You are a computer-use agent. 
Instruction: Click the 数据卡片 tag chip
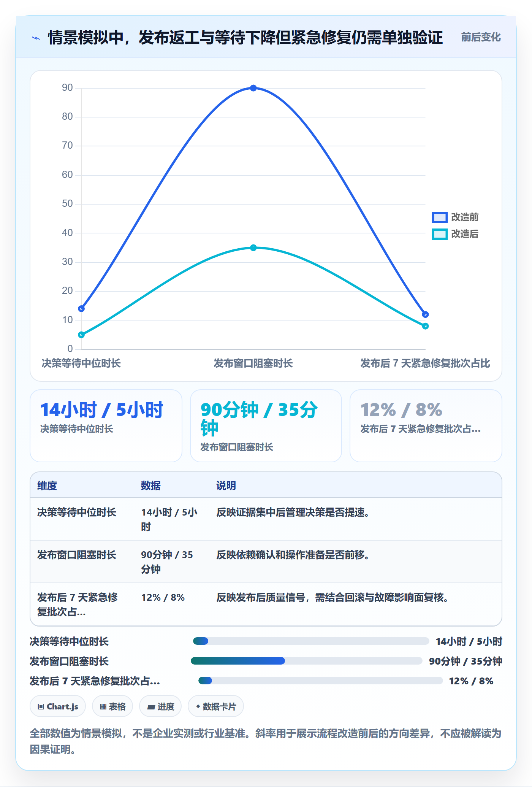[216, 707]
